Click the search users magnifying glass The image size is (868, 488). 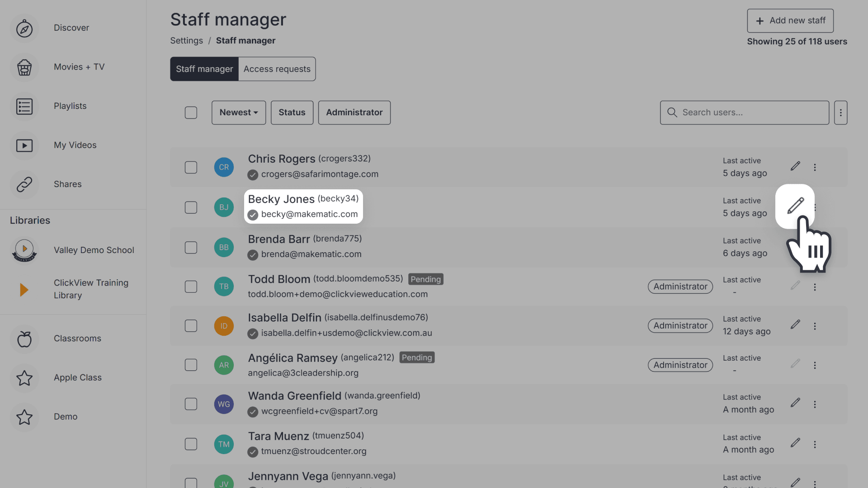click(671, 112)
